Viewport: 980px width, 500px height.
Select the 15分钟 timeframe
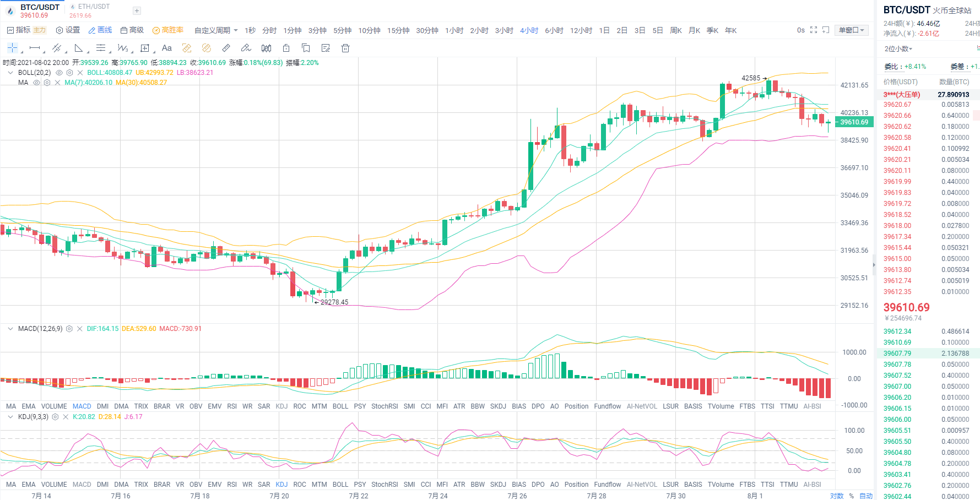point(398,30)
